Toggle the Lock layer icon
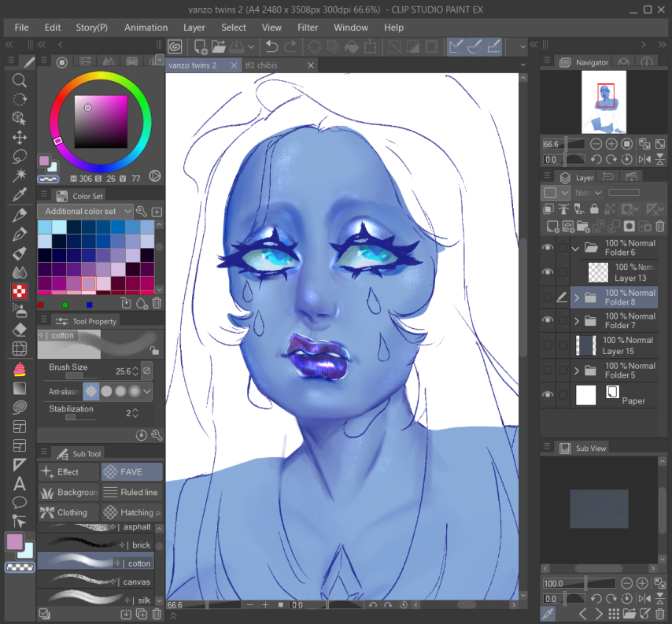 tap(594, 209)
